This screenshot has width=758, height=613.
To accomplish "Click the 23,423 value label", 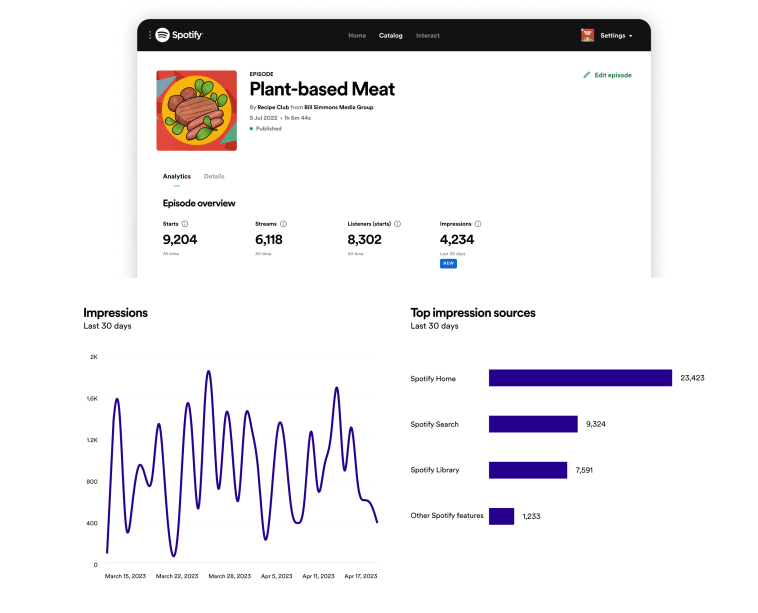I will pyautogui.click(x=692, y=378).
